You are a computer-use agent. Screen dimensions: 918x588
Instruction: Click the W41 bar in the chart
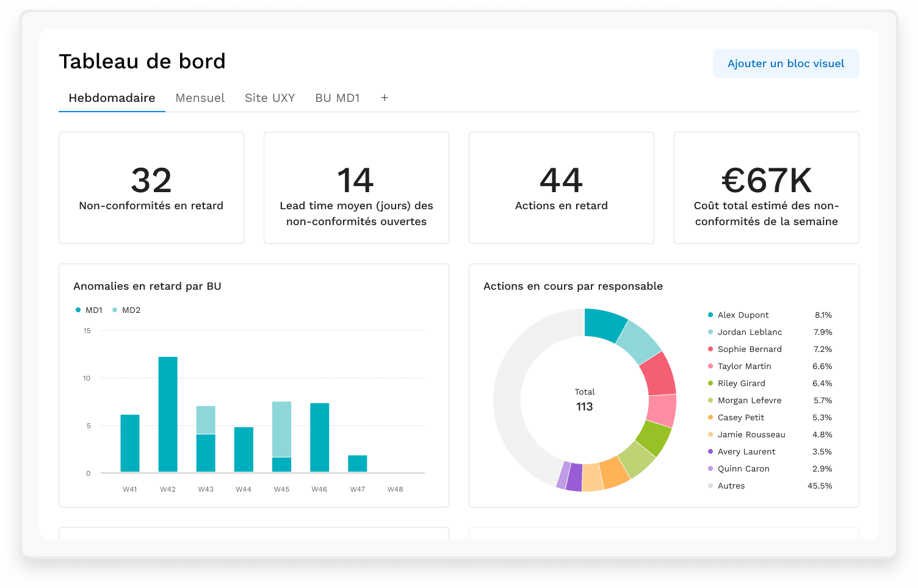point(130,443)
